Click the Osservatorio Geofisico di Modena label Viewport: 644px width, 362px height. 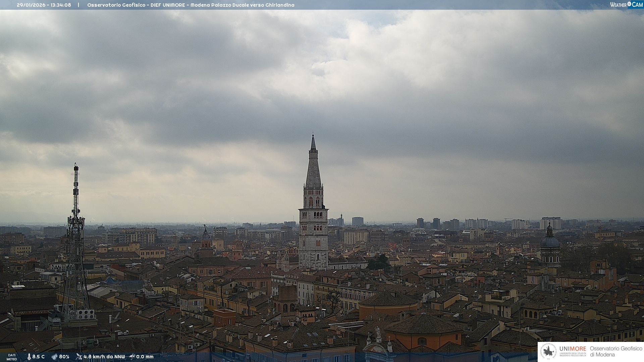(616, 352)
